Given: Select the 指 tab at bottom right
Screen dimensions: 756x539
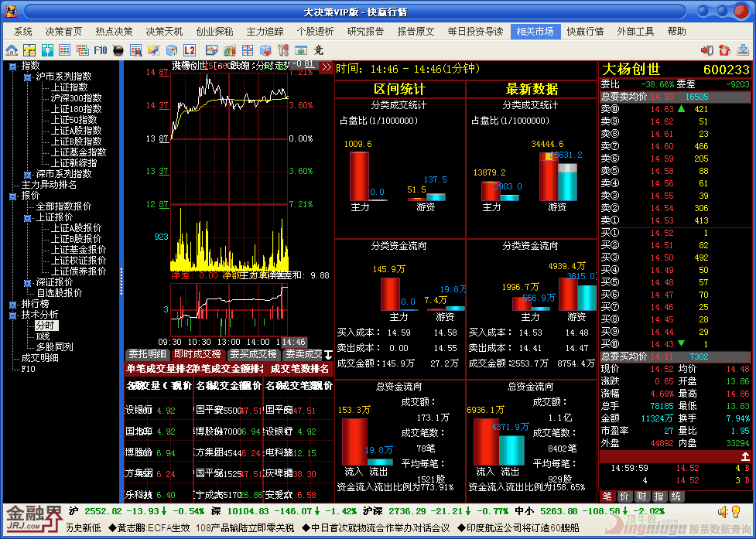Looking at the screenshot, I should [x=659, y=496].
